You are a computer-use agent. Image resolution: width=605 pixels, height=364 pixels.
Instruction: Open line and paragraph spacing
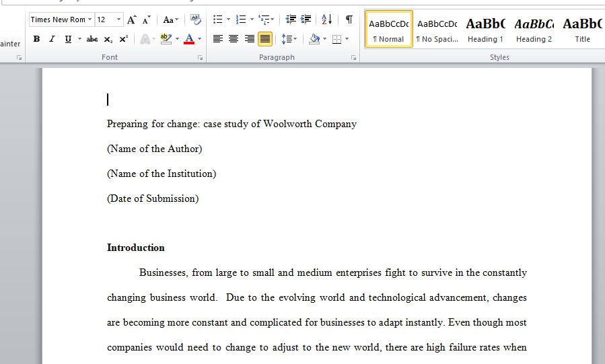[289, 39]
